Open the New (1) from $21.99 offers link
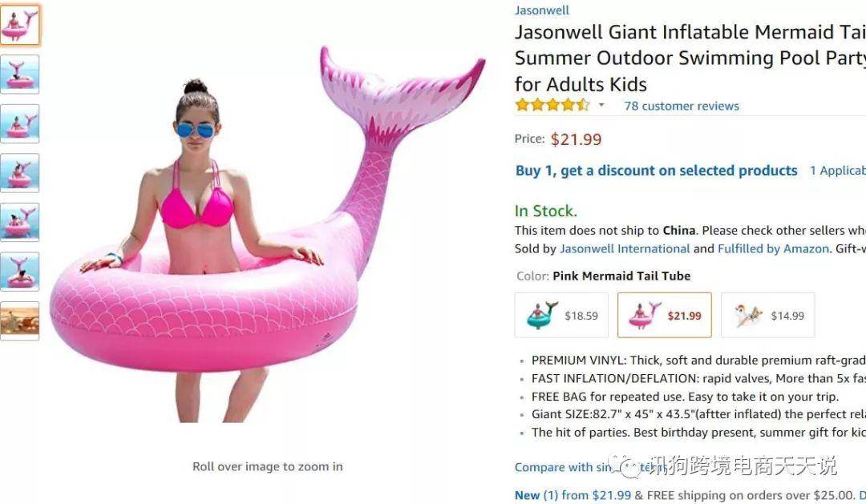This screenshot has height=504, width=866. pyautogui.click(x=573, y=495)
